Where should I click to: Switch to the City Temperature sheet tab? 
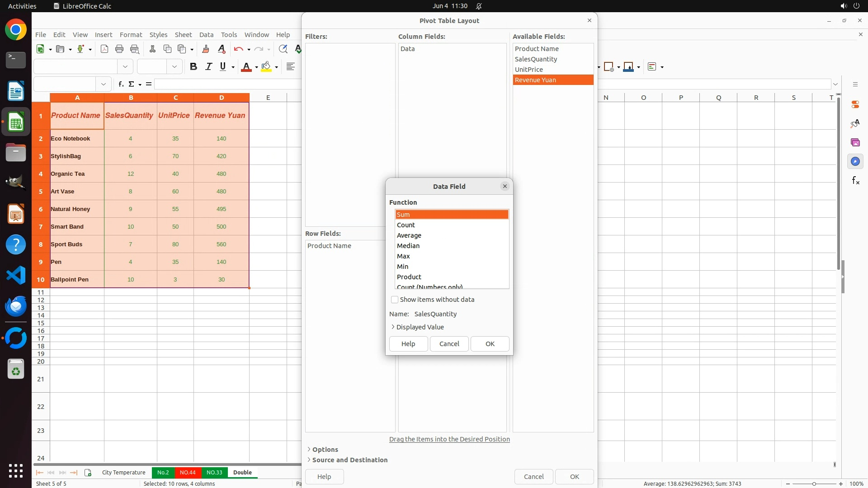(123, 473)
